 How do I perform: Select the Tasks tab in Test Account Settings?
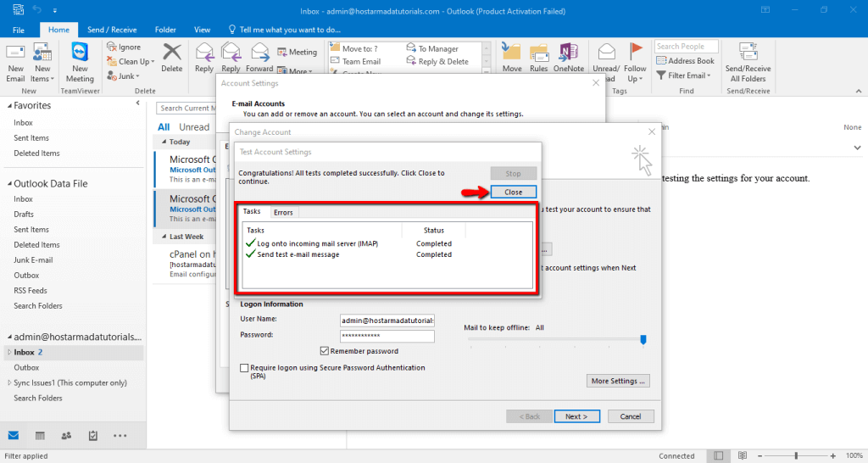[252, 211]
